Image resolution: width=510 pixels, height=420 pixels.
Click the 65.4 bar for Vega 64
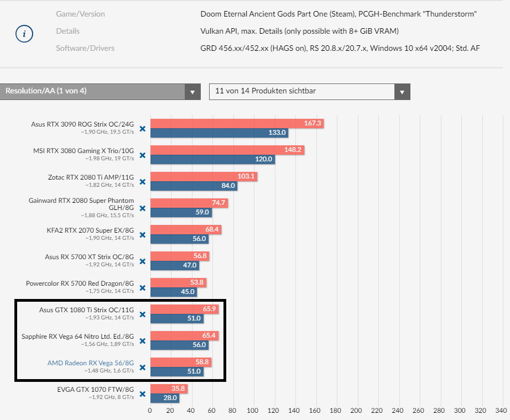tap(184, 335)
